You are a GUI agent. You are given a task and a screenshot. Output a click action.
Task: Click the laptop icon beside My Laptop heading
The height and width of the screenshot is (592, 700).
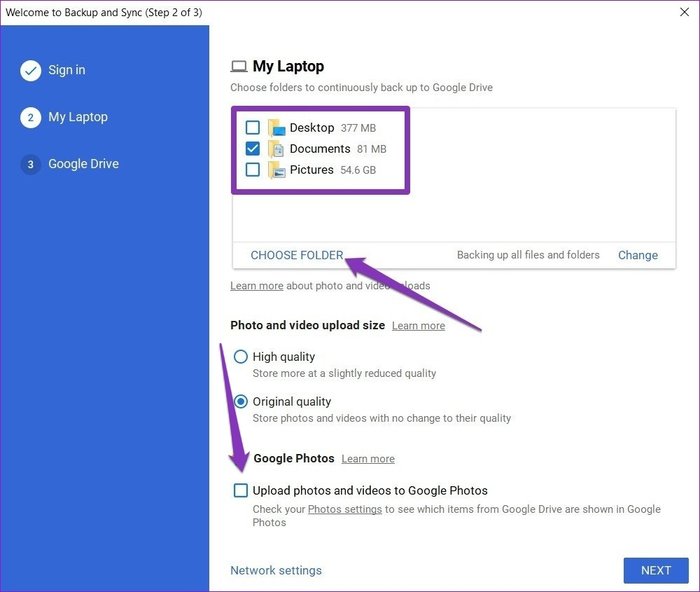coord(239,67)
